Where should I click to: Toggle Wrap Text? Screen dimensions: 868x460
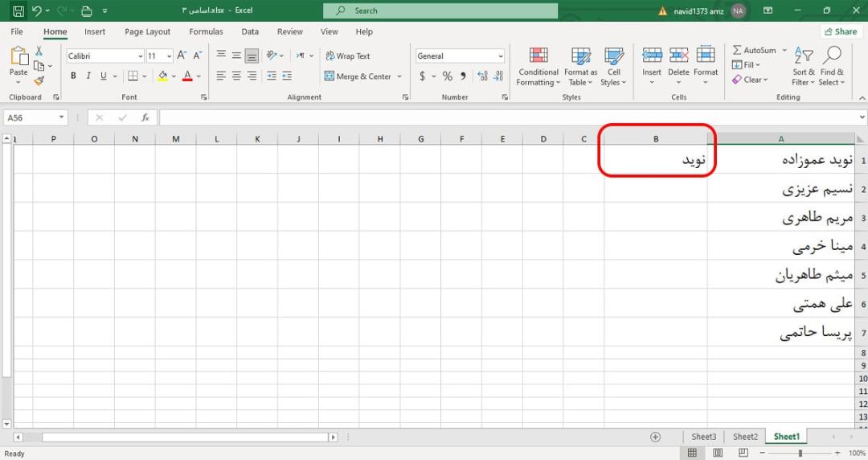(x=348, y=56)
